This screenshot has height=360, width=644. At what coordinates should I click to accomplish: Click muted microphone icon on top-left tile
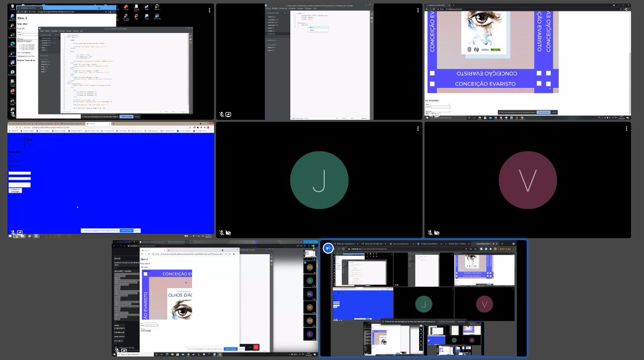tap(13, 114)
